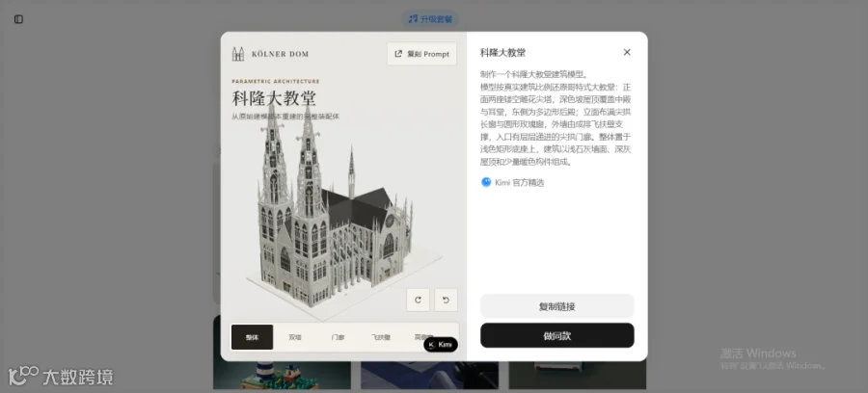Click the 升级套餐 upgrade plan button
The height and width of the screenshot is (393, 868).
point(430,19)
